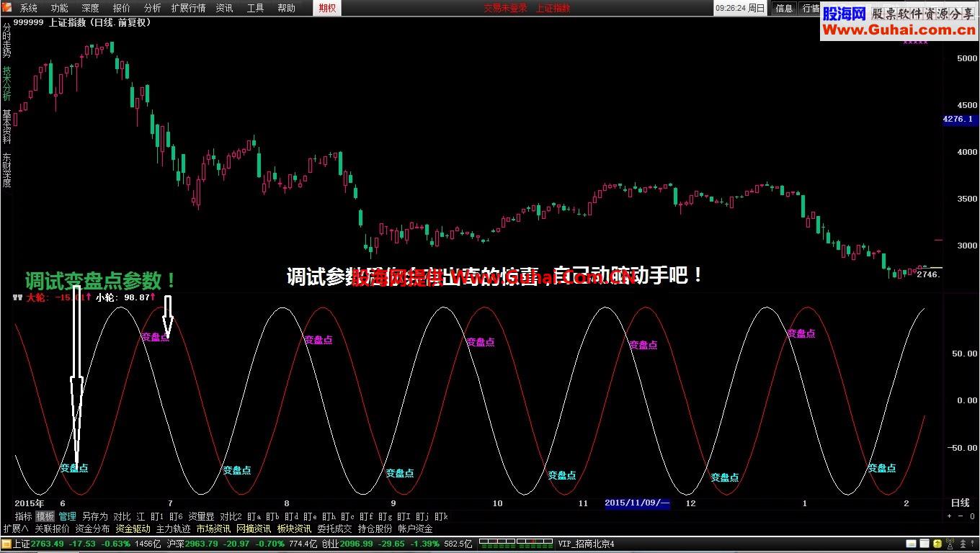Select the 盯6 template
980x553 pixels.
[x=176, y=516]
